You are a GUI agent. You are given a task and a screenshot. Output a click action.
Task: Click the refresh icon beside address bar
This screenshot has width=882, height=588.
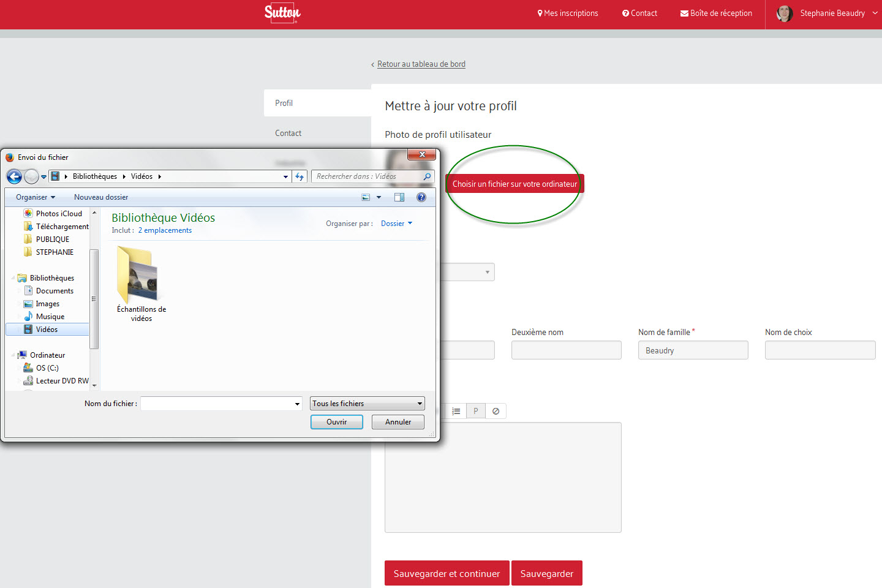point(300,176)
